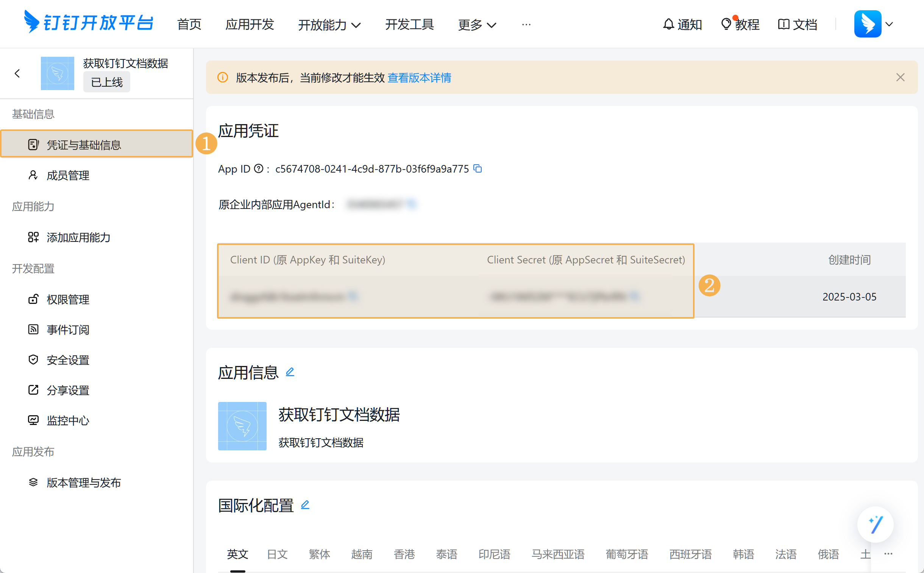Go back using the left arrow
This screenshot has width=924, height=573.
[x=17, y=73]
